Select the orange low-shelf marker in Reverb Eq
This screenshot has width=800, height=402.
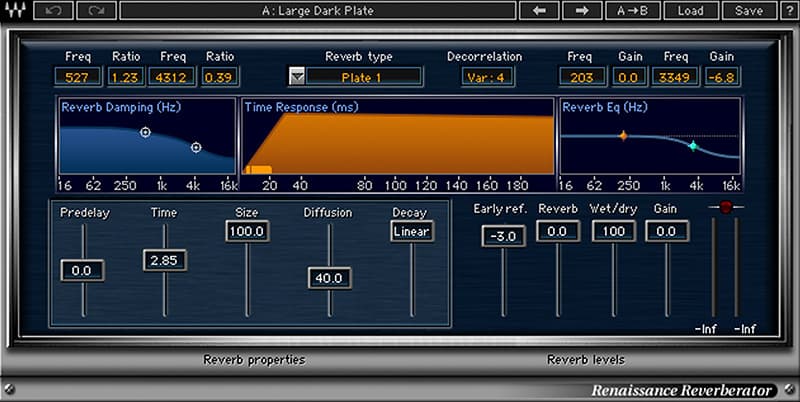[623, 136]
